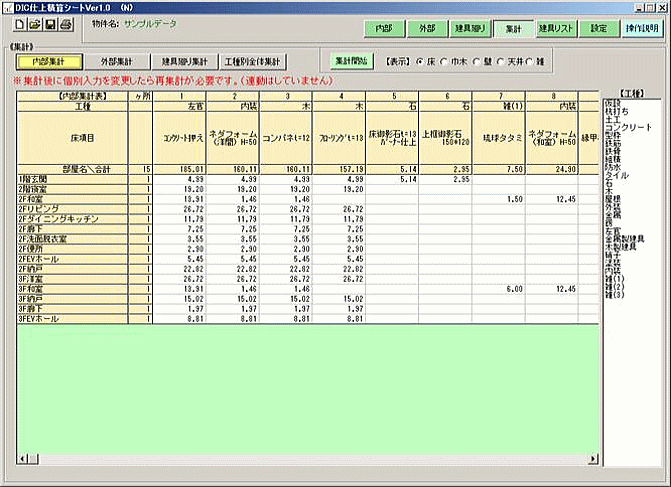Switch to the 建具リスト tab
Viewport: 671px width, 487px height.
tap(556, 29)
